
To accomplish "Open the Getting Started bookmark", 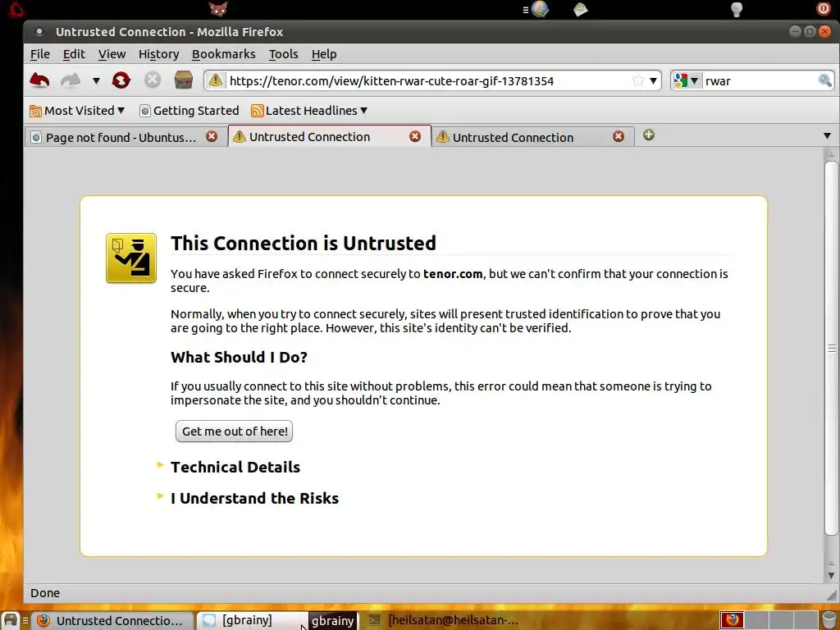I will pos(189,111).
